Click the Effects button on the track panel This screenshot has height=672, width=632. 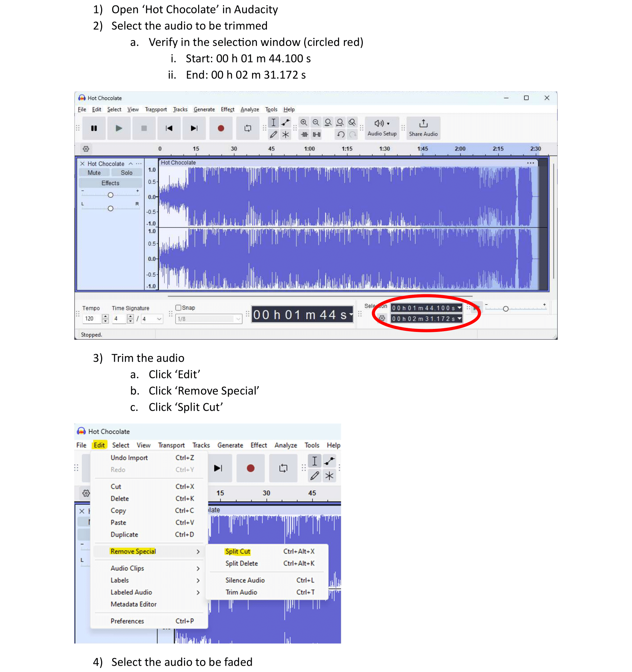click(x=110, y=183)
